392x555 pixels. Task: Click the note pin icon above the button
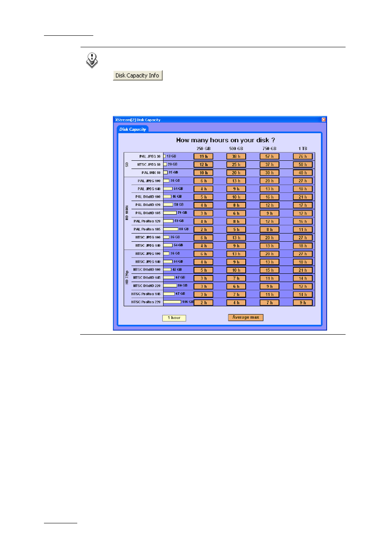click(x=92, y=60)
